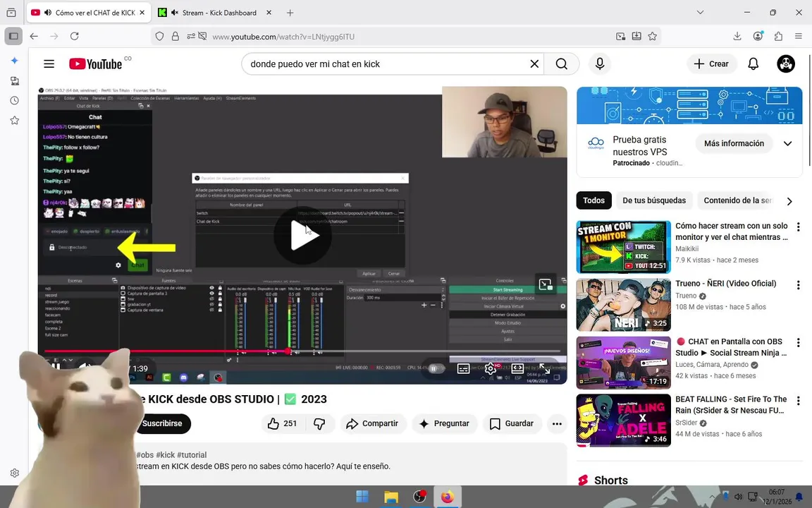Open synced tabs in the sidebar
This screenshot has width=812, height=508.
[x=15, y=81]
